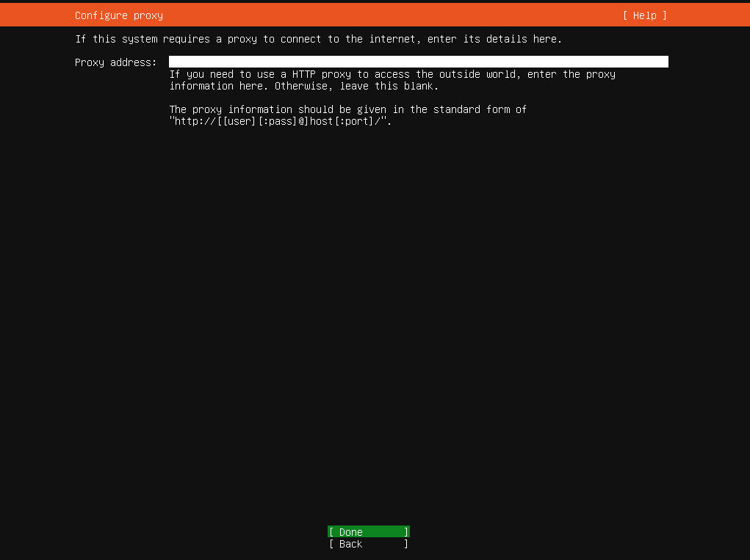The image size is (750, 560).
Task: Click Help in the top-right corner
Action: point(644,15)
